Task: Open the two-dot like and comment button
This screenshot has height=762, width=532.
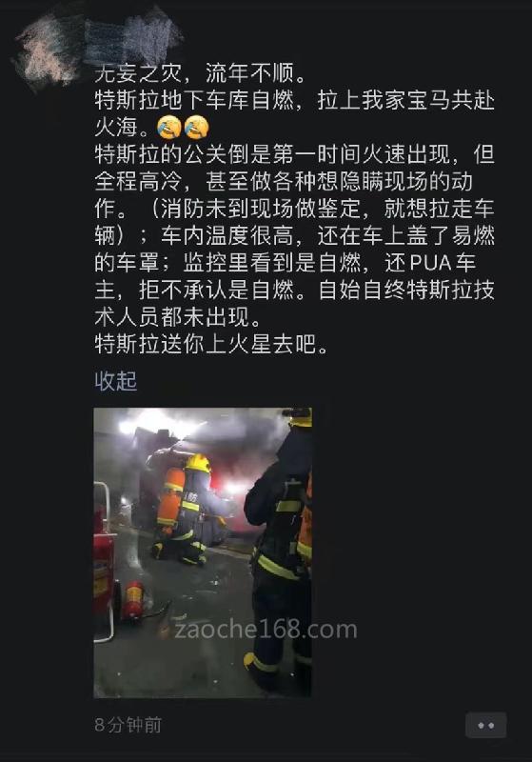Action: point(486,725)
